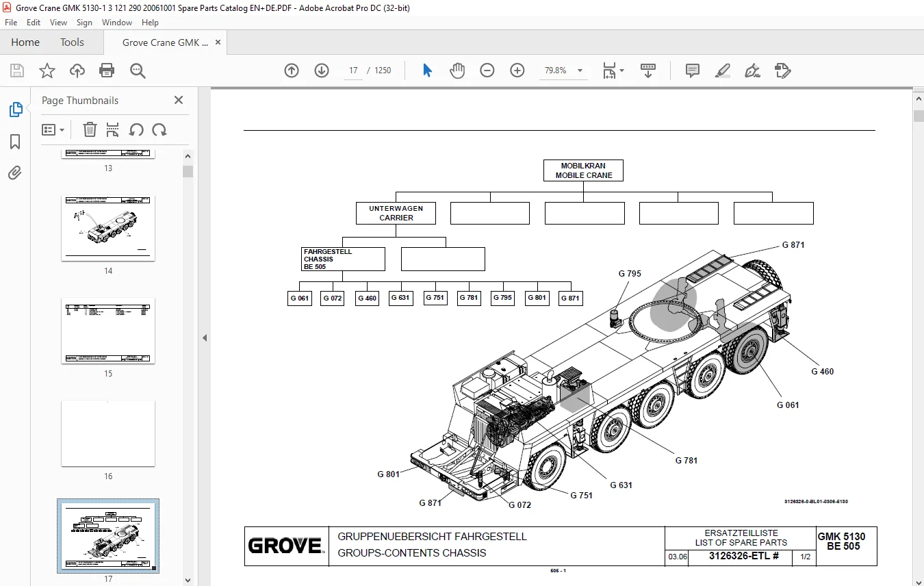Click the Print icon
This screenshot has width=924, height=586.
pyautogui.click(x=107, y=71)
